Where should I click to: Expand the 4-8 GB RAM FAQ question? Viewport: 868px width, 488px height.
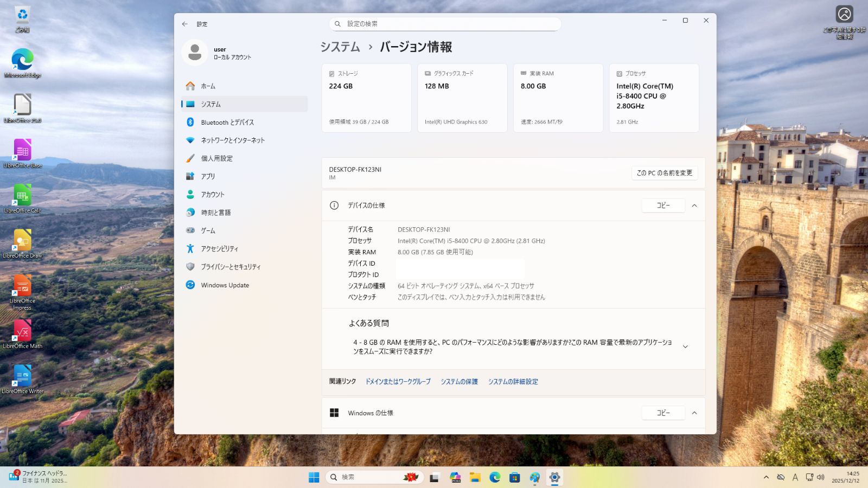pyautogui.click(x=685, y=346)
